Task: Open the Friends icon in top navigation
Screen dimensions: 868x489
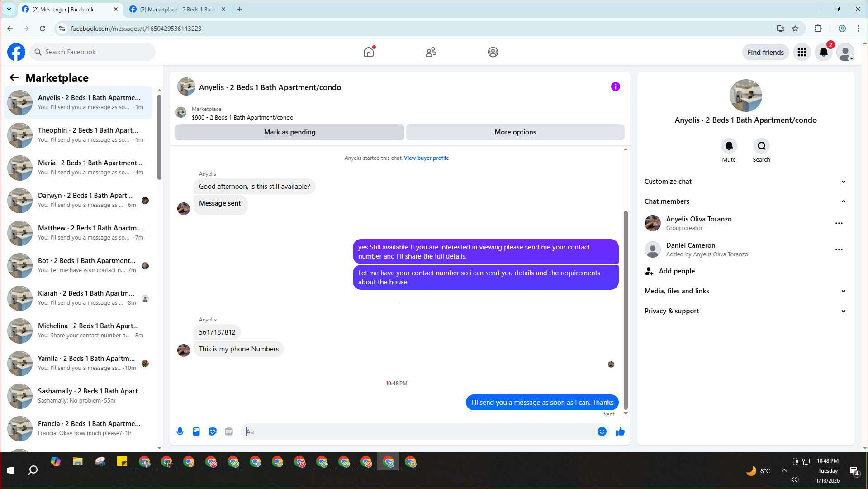Action: [431, 52]
